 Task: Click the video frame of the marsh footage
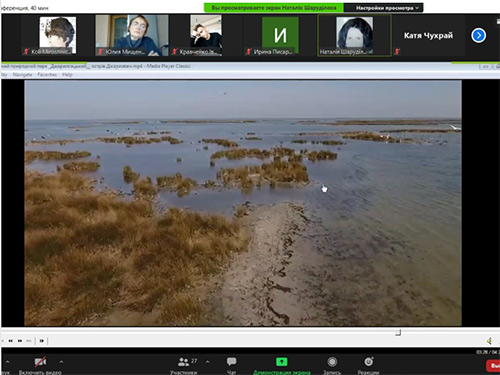(x=243, y=203)
